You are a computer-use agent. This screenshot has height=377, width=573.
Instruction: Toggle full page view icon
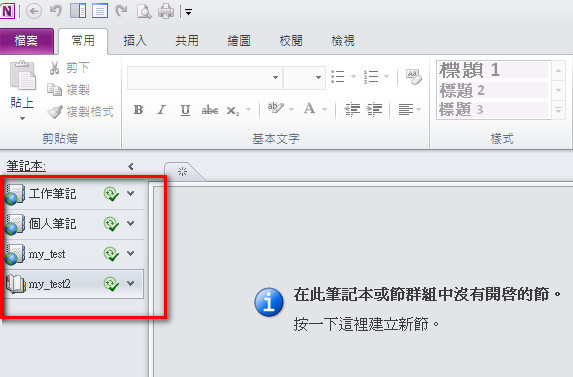pos(100,11)
